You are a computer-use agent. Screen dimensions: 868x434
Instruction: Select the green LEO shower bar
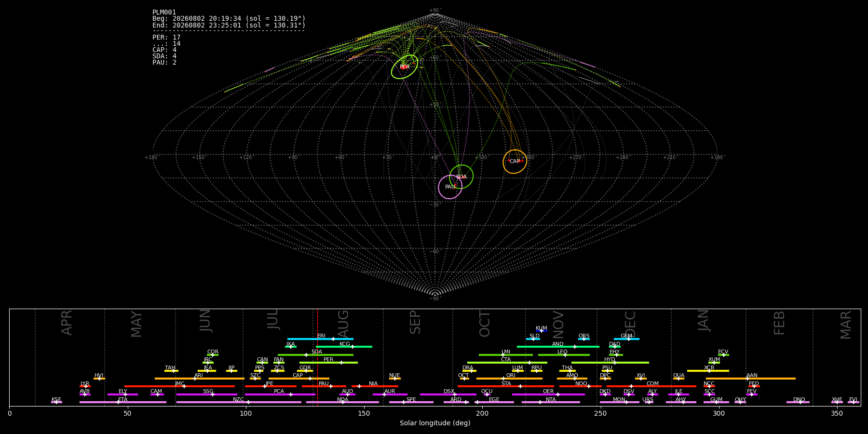(x=564, y=355)
